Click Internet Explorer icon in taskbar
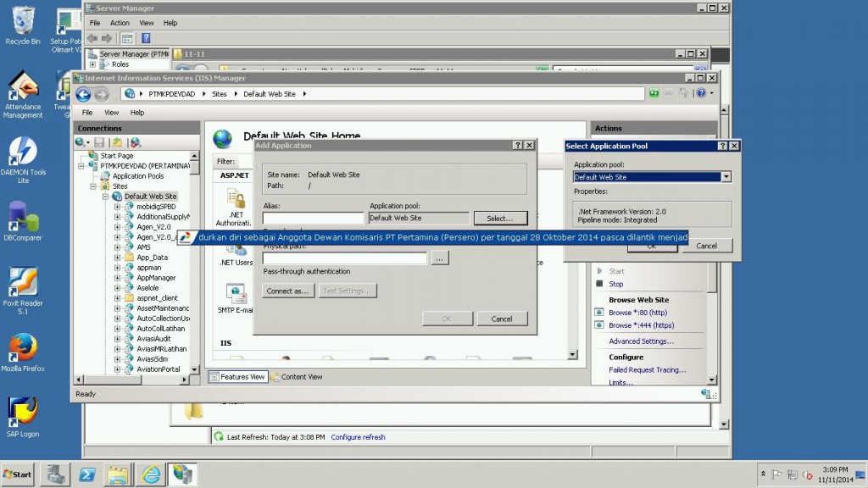The width and height of the screenshot is (868, 488). [x=150, y=474]
